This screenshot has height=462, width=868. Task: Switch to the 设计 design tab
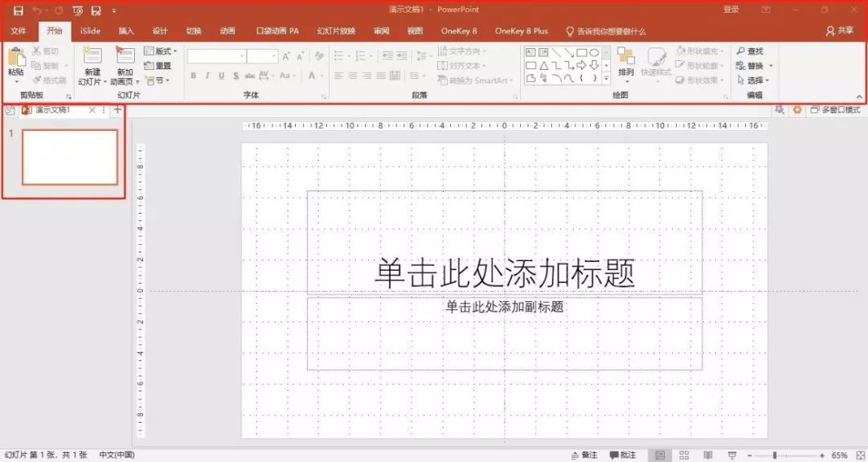click(x=160, y=31)
